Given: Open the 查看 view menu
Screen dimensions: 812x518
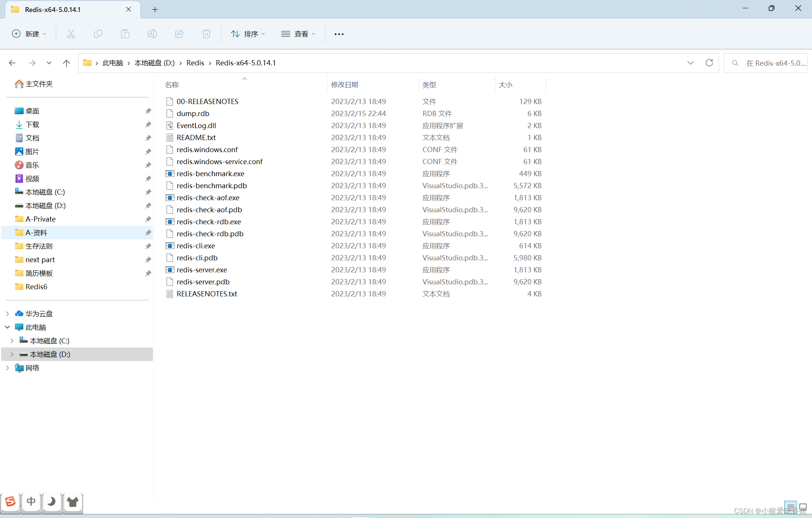Looking at the screenshot, I should (x=298, y=34).
